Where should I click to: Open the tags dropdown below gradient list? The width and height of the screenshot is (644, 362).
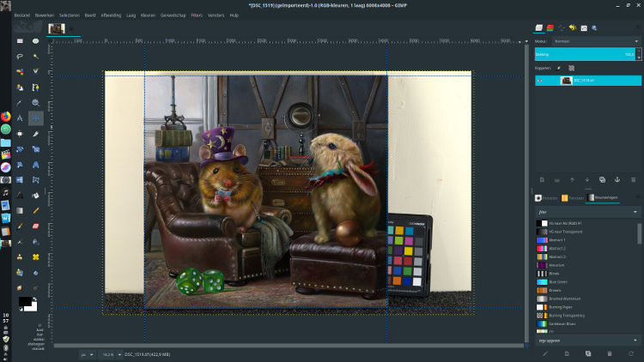click(635, 341)
